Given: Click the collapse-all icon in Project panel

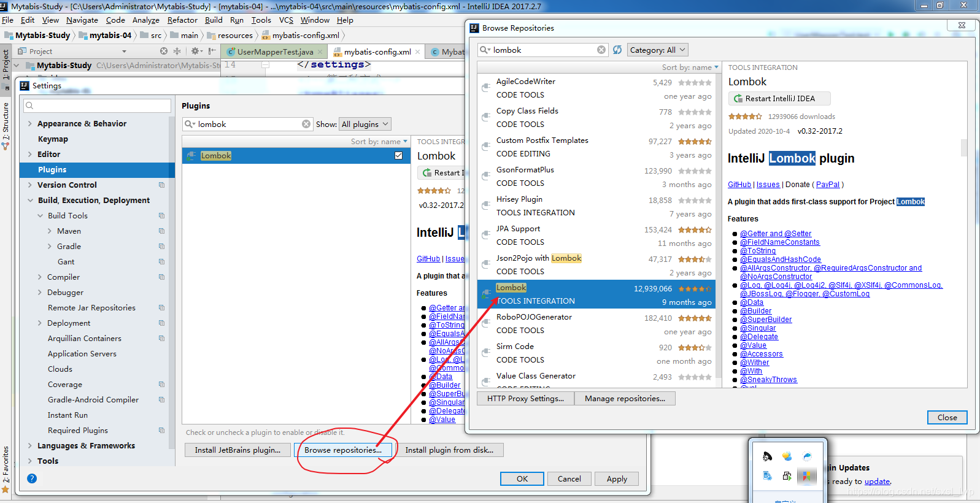Looking at the screenshot, I should point(177,51).
